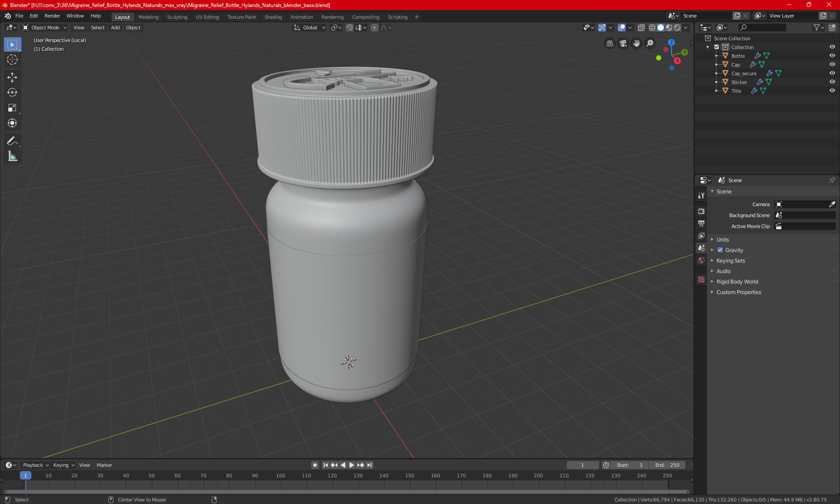The image size is (840, 504).
Task: Click the pan view hand icon
Action: [x=637, y=43]
